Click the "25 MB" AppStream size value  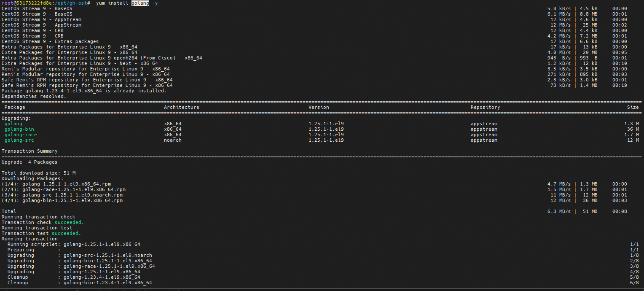coord(590,25)
